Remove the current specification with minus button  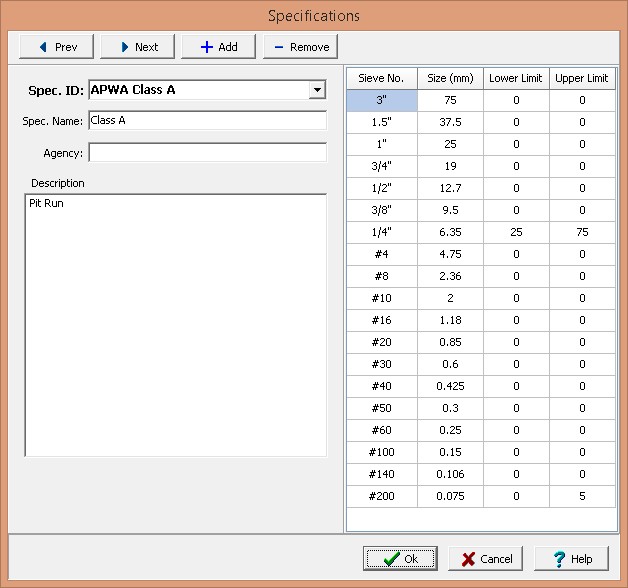[x=300, y=47]
